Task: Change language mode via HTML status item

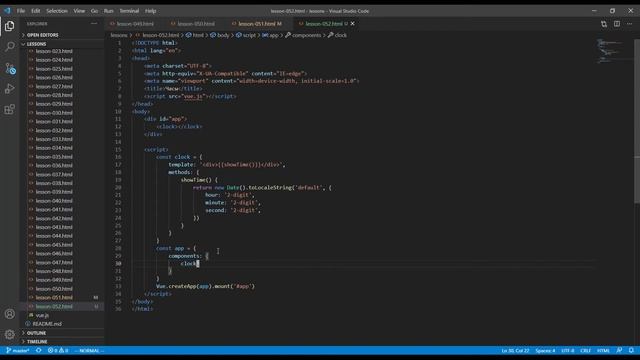Action: tap(603, 351)
